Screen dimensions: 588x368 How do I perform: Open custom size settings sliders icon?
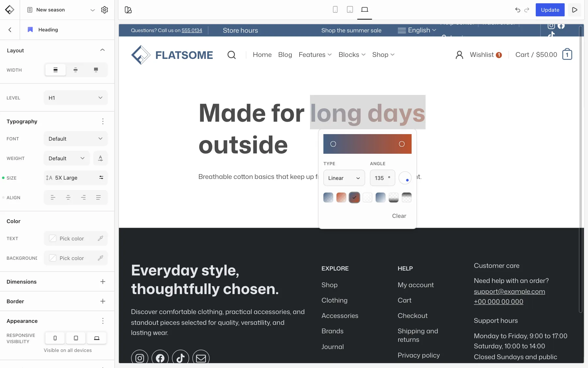[101, 178]
